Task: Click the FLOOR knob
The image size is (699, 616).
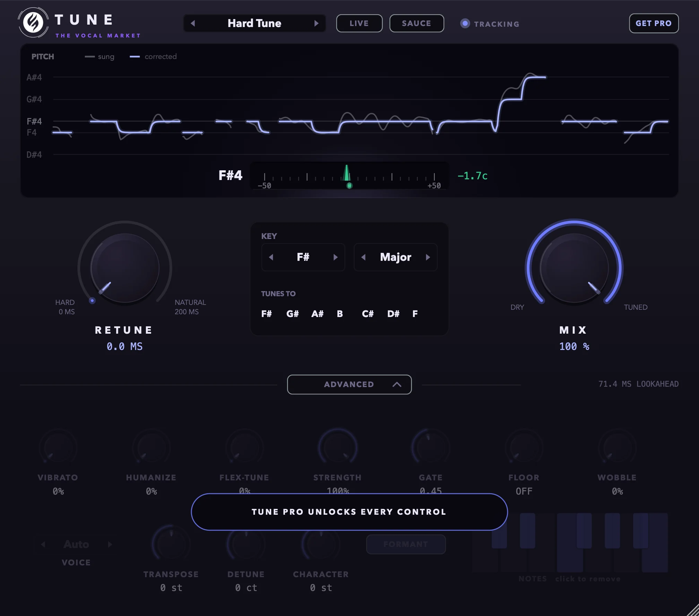Action: [524, 448]
